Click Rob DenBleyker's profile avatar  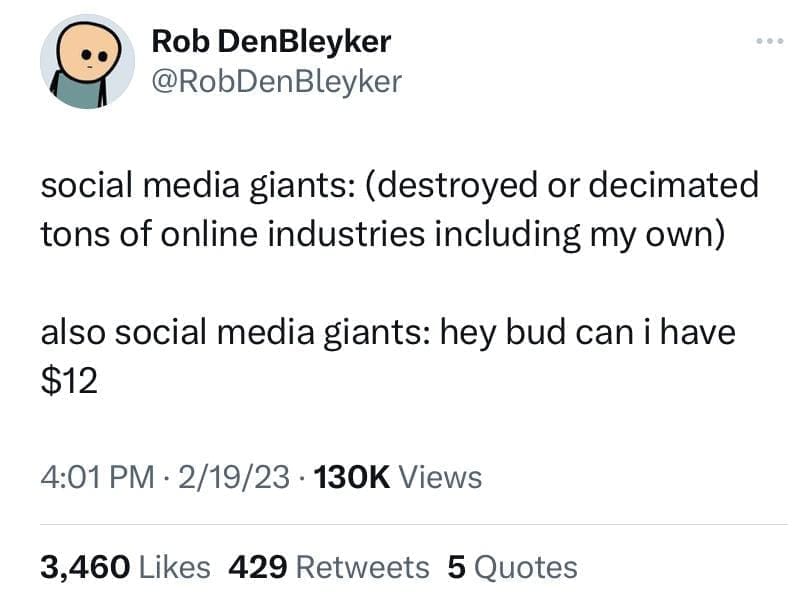pyautogui.click(x=87, y=61)
